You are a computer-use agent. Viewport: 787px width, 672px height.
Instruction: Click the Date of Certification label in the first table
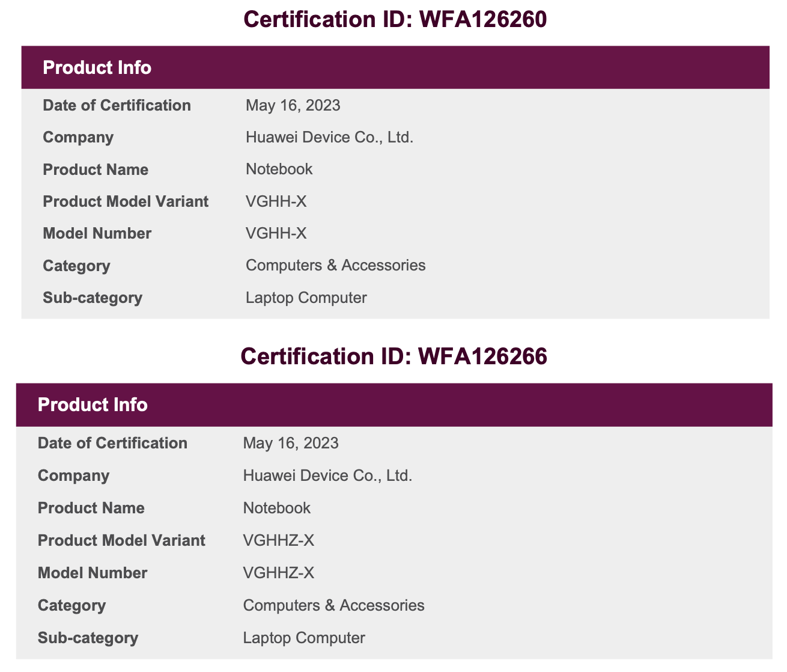coord(117,106)
